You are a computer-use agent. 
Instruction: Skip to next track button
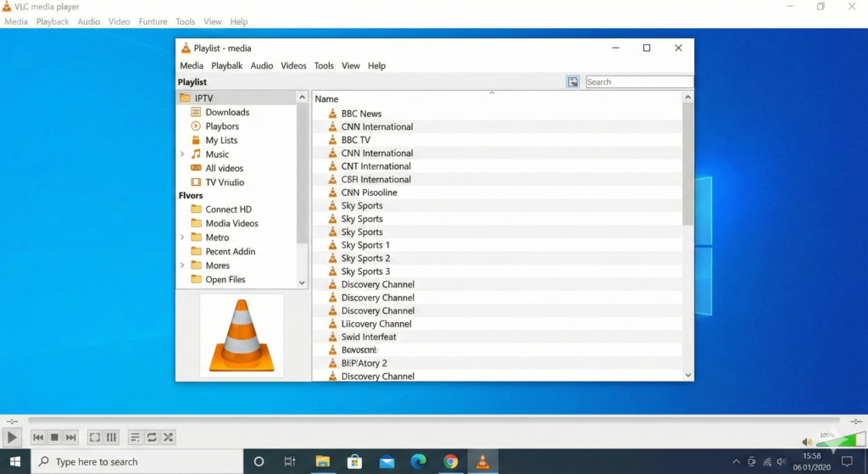coord(71,438)
